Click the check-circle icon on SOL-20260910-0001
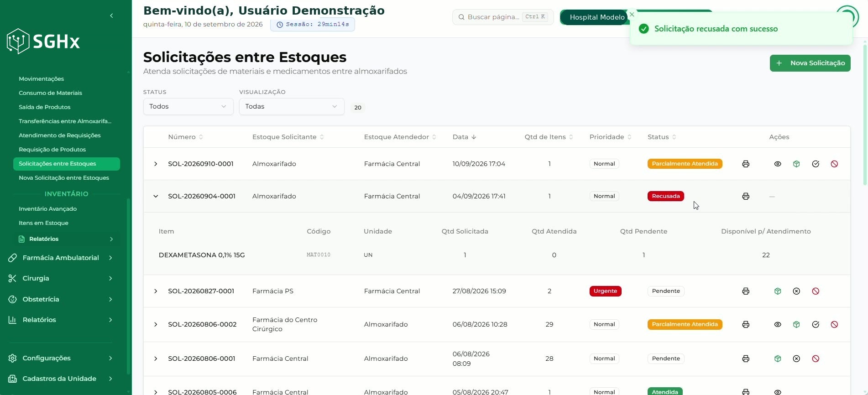Viewport: 868px width, 395px height. pos(816,164)
